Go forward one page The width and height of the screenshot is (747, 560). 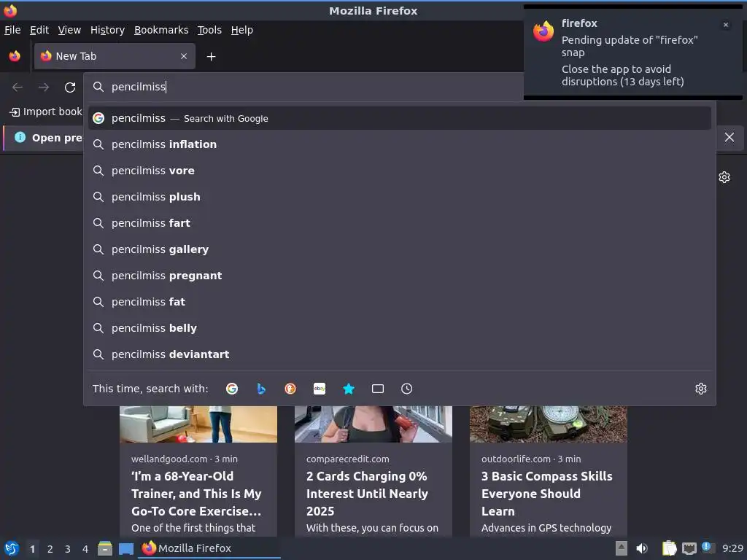(x=44, y=87)
